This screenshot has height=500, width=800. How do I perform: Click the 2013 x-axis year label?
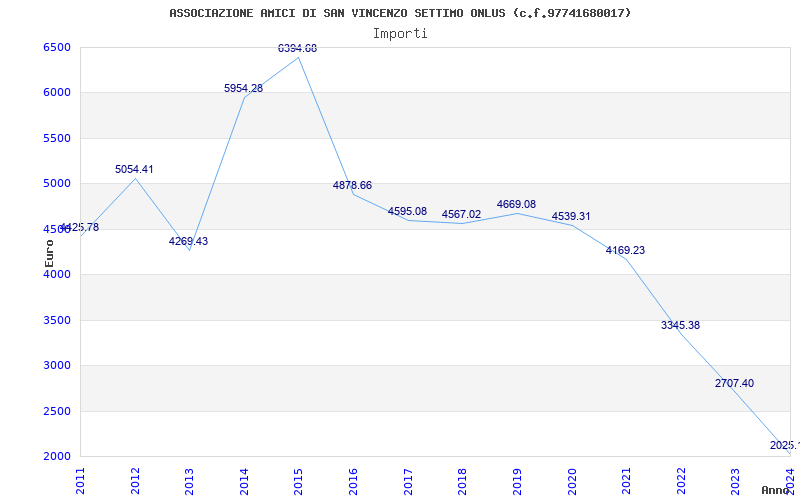click(x=189, y=481)
